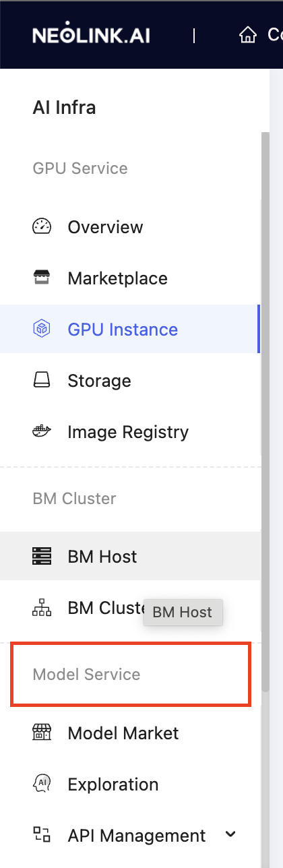The image size is (283, 868).
Task: Click the BM Cluster hierarchy icon
Action: tap(42, 608)
